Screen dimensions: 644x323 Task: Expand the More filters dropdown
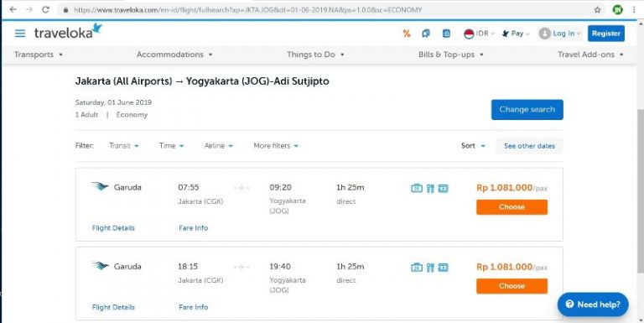pos(276,145)
